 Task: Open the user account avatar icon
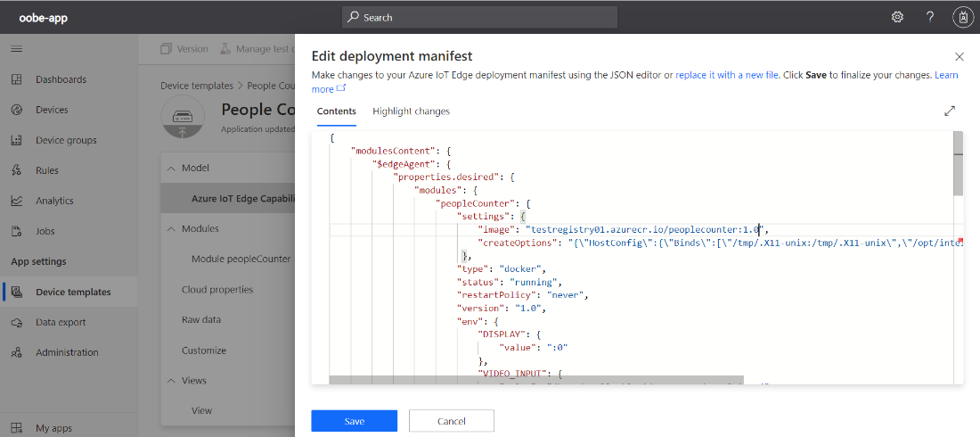tap(962, 17)
